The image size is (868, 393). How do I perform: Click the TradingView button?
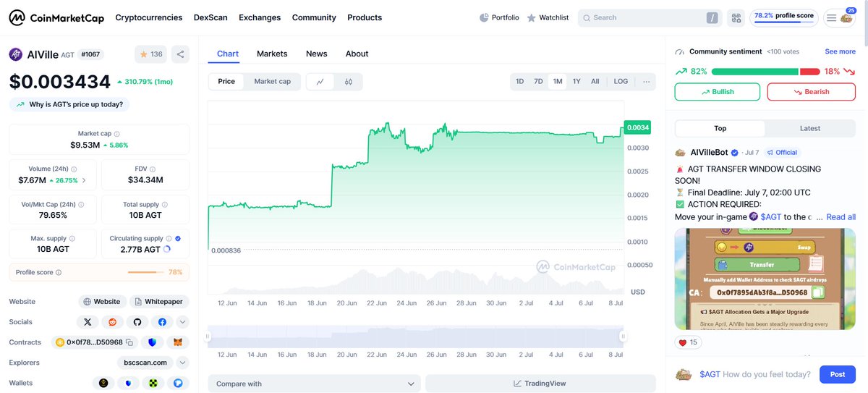pos(539,384)
